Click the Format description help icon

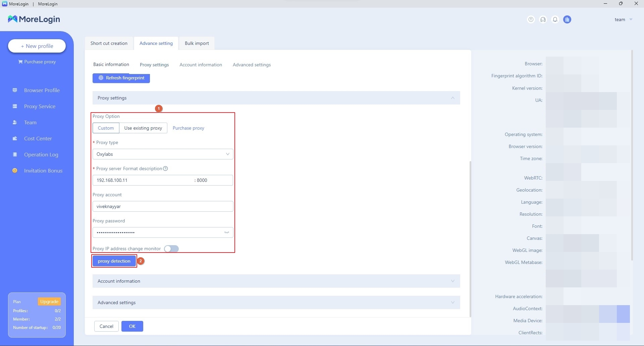click(165, 168)
